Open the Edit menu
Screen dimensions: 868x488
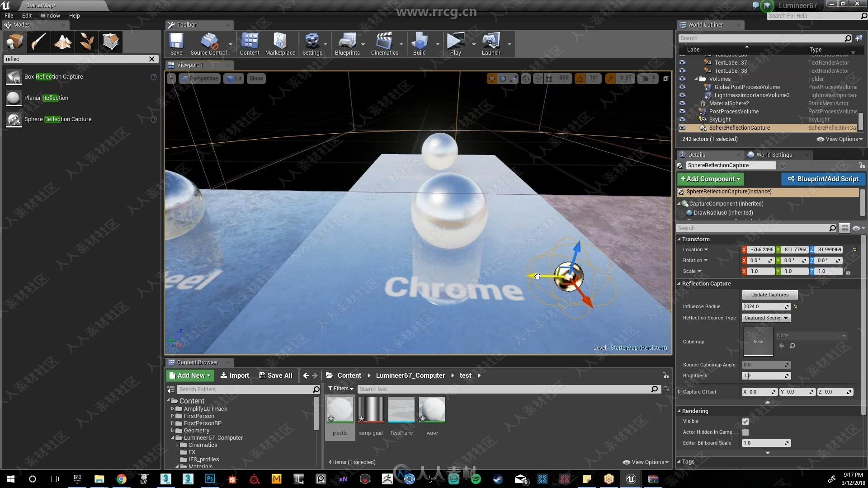click(27, 16)
